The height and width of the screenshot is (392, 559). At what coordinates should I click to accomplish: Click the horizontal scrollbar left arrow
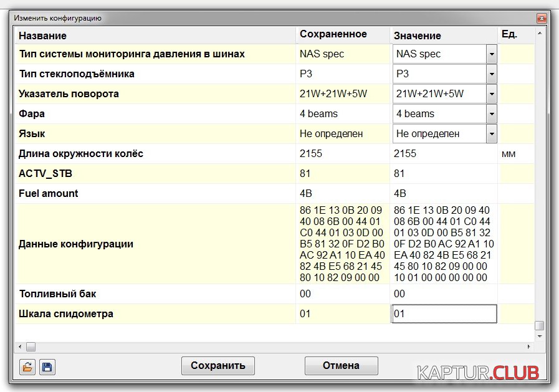coord(20,347)
